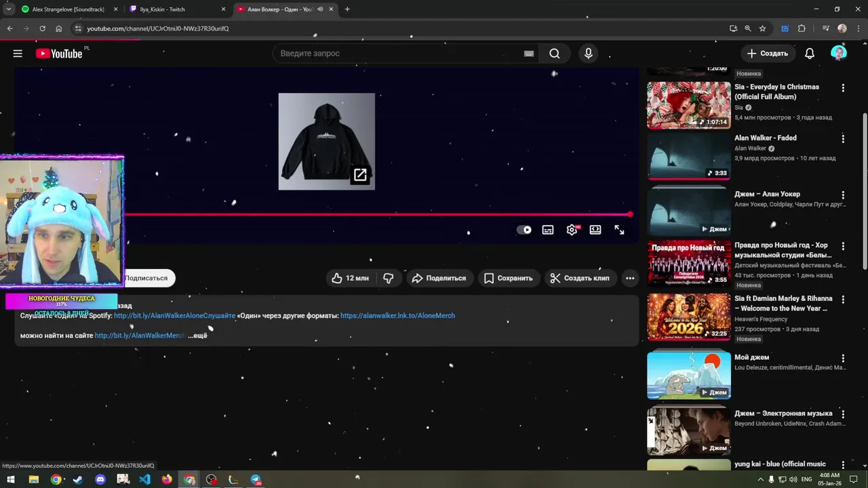Open options for Sia Everyday Is Christmas
Screen dimensions: 868x488
pyautogui.click(x=843, y=88)
